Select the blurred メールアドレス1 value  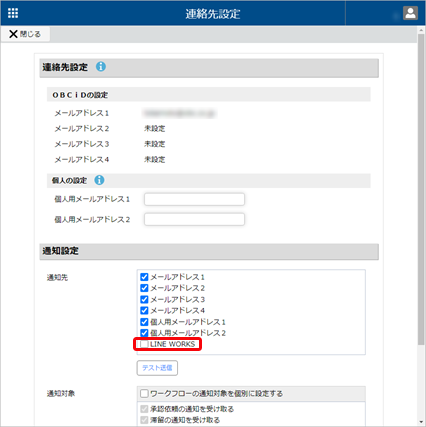tap(179, 113)
